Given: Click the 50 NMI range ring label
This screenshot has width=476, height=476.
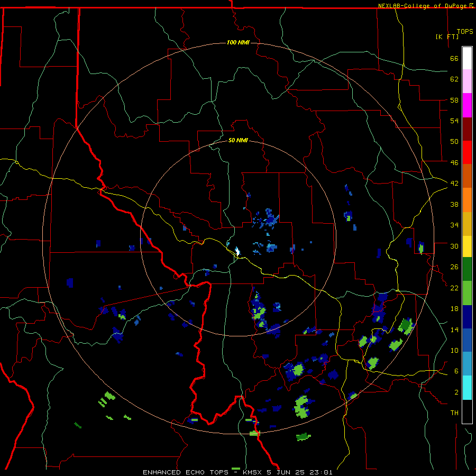Looking at the screenshot, I should (x=238, y=140).
